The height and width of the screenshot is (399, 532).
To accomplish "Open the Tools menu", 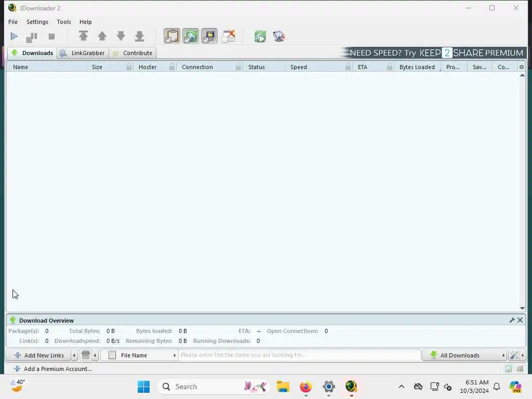I will click(64, 22).
